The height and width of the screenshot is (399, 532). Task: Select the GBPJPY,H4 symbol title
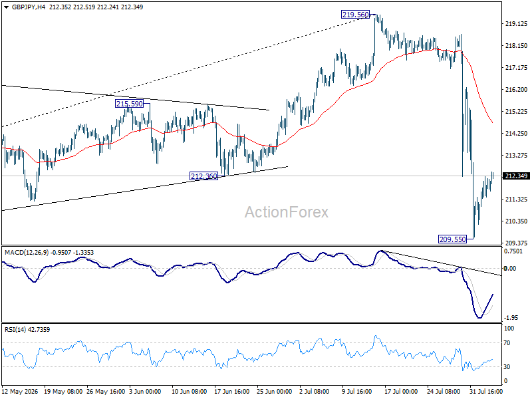pos(29,7)
